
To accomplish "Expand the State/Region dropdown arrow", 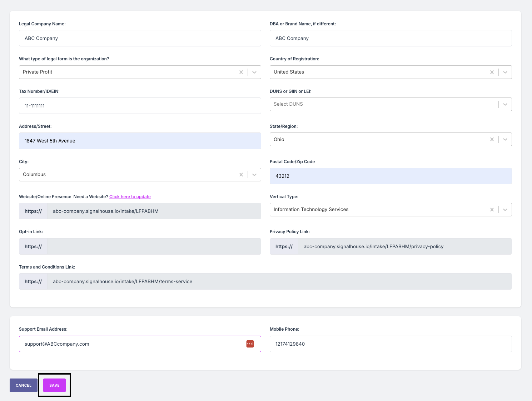I will (505, 139).
